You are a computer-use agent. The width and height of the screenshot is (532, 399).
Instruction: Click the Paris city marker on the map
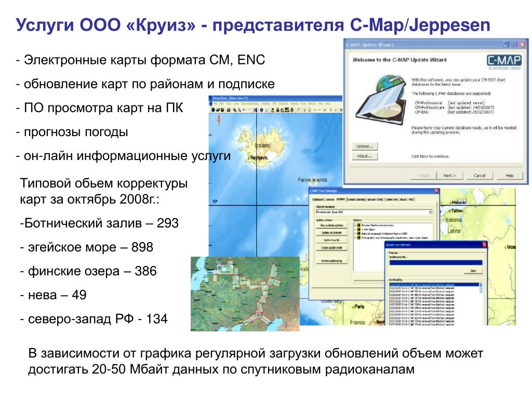click(x=353, y=307)
